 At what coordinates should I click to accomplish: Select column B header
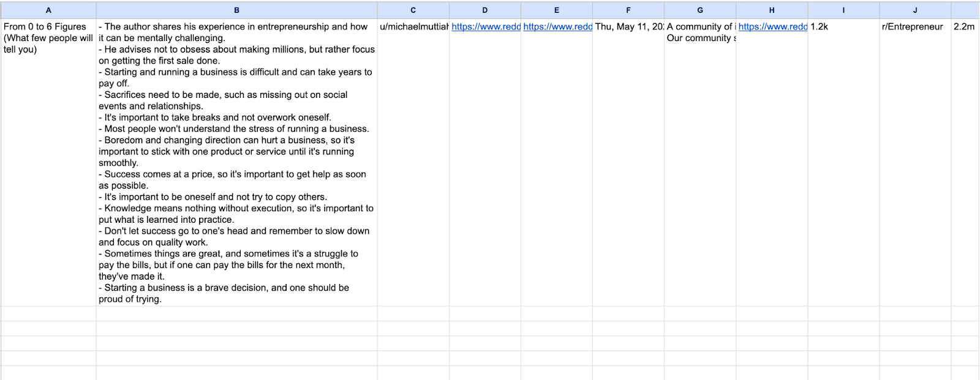pyautogui.click(x=236, y=10)
